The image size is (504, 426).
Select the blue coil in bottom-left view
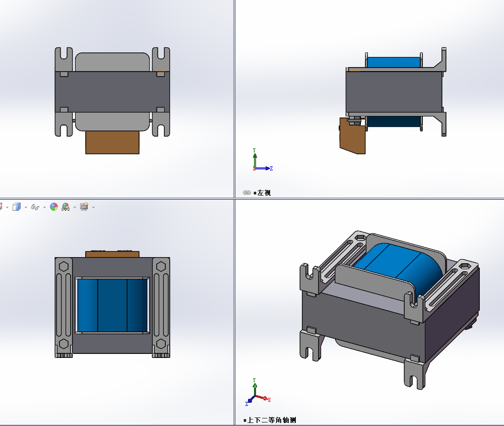click(112, 306)
